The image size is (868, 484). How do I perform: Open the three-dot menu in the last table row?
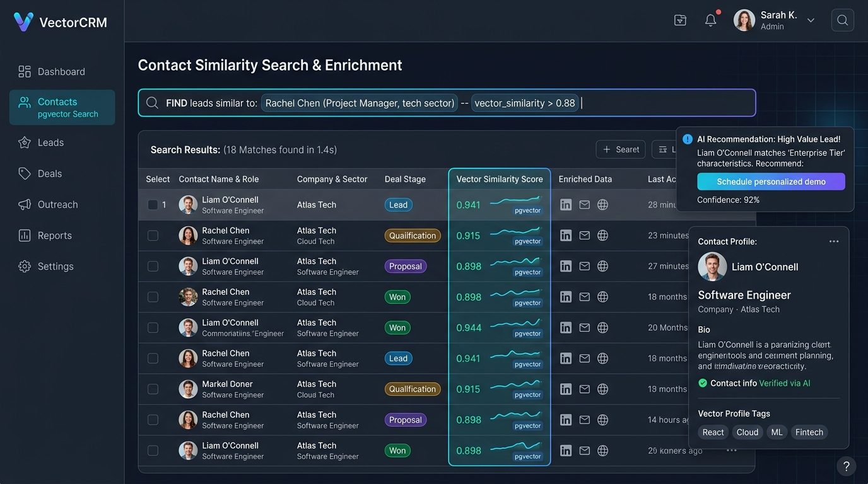point(731,450)
